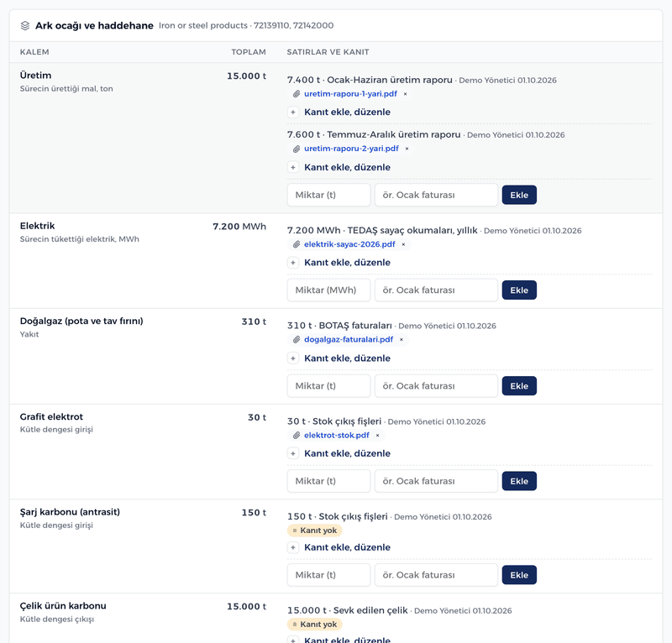672x643 pixels.
Task: Click Ekle button in Şarj karbonu row
Action: 519,575
